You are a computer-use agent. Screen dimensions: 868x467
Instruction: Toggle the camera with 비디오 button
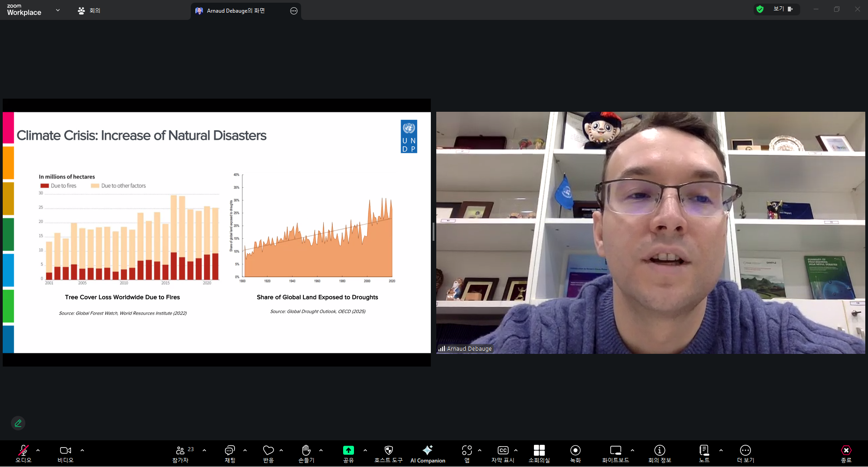66,453
